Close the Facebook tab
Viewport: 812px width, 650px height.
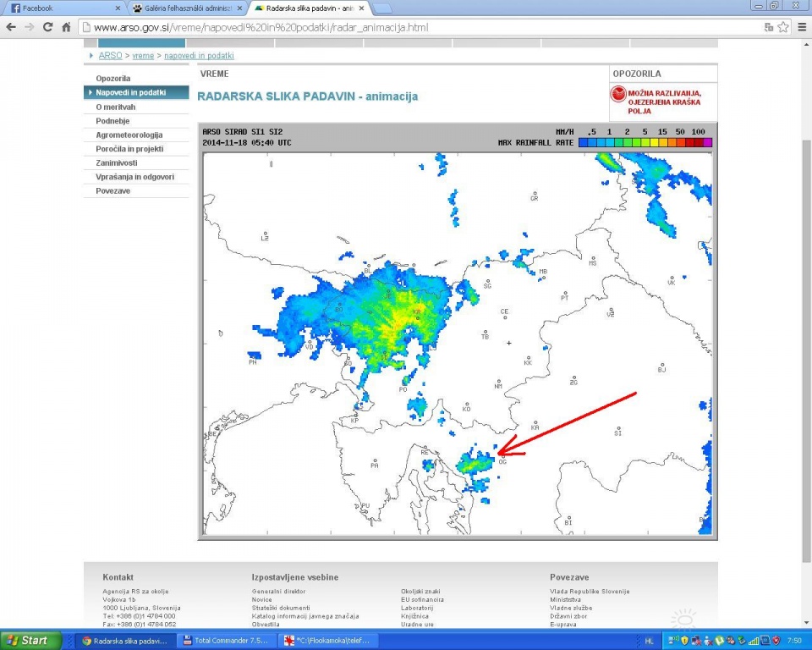pyautogui.click(x=117, y=8)
